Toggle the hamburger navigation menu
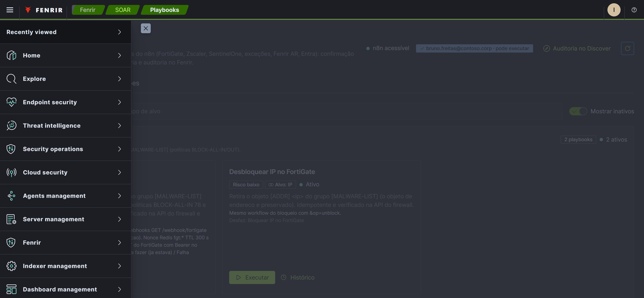644x298 pixels. (10, 10)
